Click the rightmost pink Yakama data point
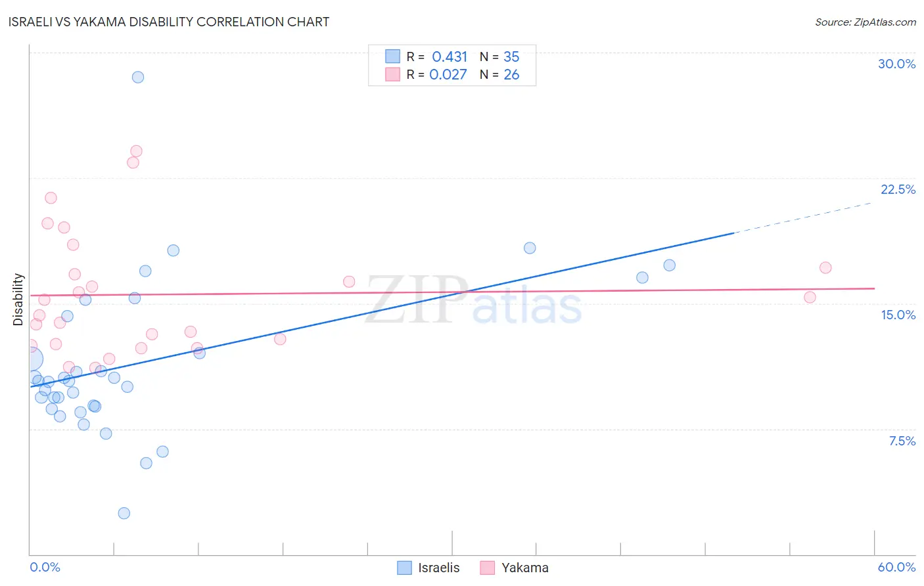The height and width of the screenshot is (586, 924). (826, 267)
